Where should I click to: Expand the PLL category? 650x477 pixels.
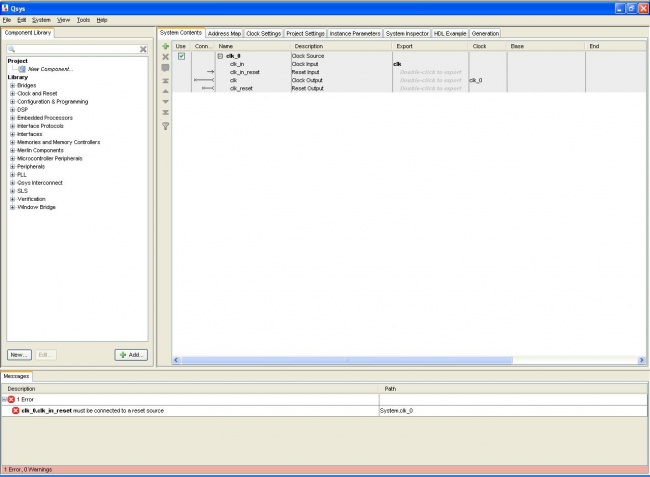point(12,174)
